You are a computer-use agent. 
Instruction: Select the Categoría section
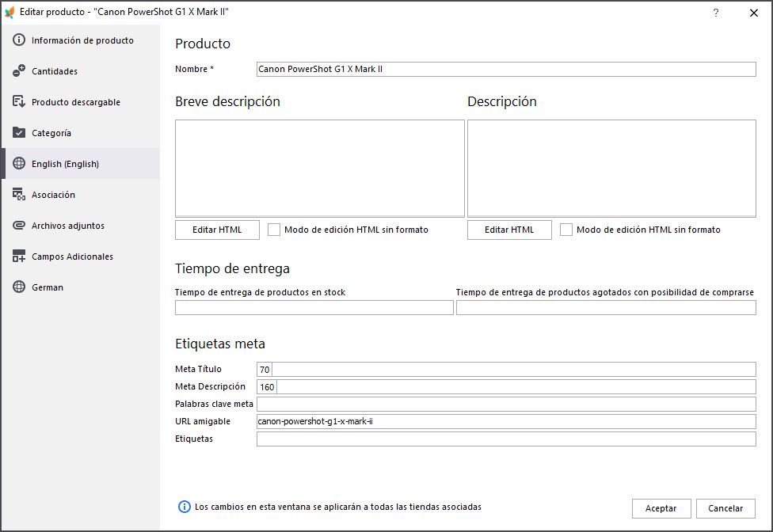pos(81,133)
